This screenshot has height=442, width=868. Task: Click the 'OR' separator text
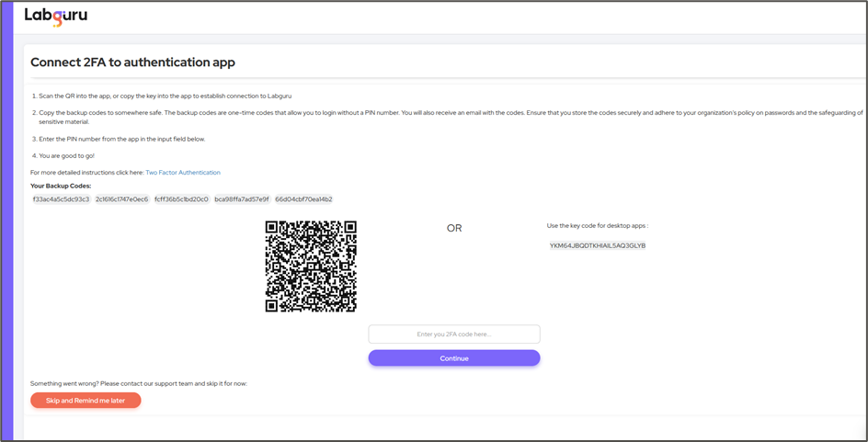453,228
